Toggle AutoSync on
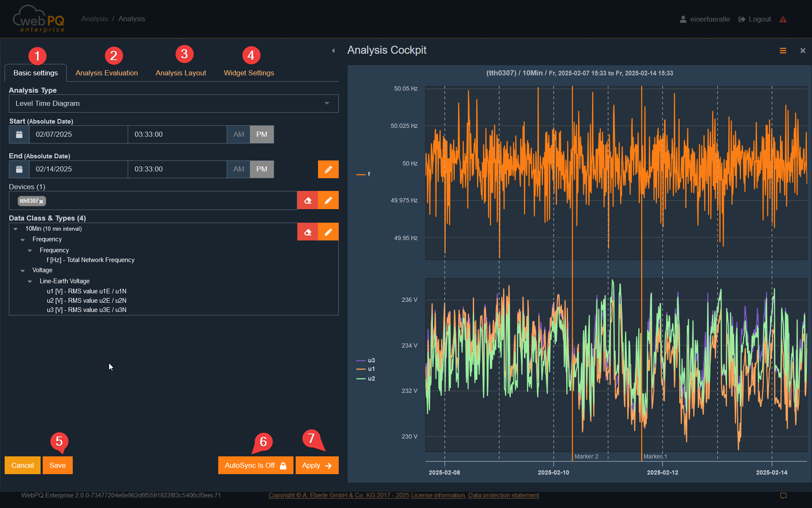Viewport: 812px width, 508px height. click(x=255, y=465)
